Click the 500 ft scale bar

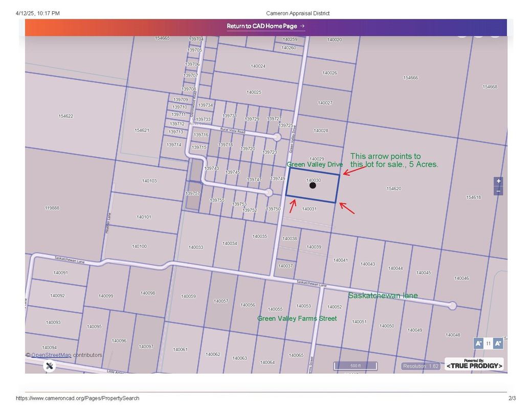tap(355, 366)
